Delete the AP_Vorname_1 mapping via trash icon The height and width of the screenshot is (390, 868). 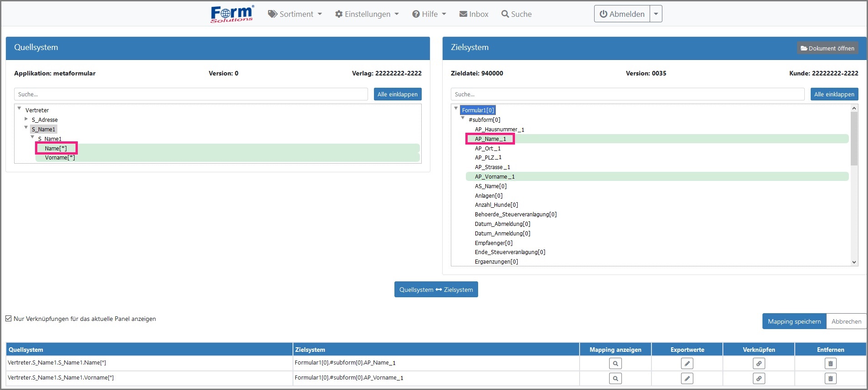830,379
